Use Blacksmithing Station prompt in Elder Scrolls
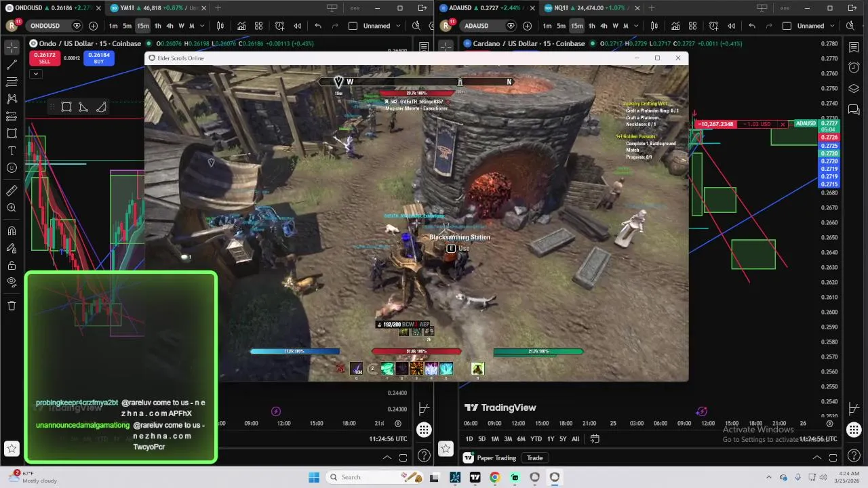 458,248
